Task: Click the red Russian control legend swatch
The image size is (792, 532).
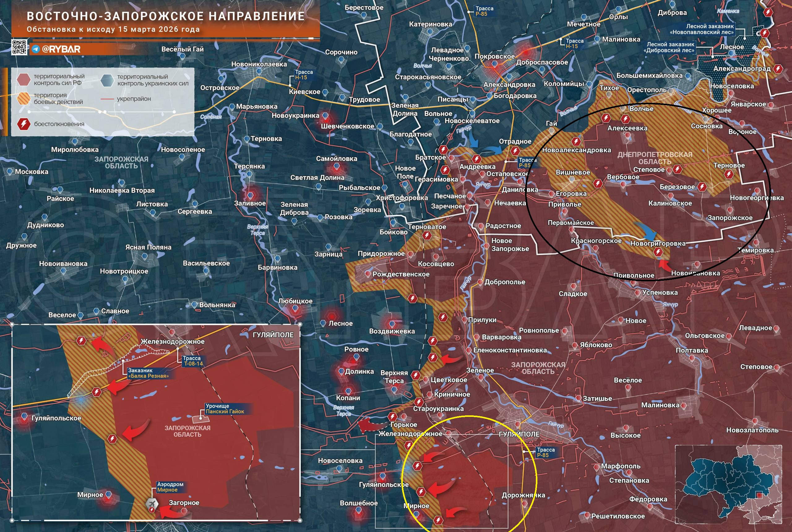Action: click(x=24, y=80)
